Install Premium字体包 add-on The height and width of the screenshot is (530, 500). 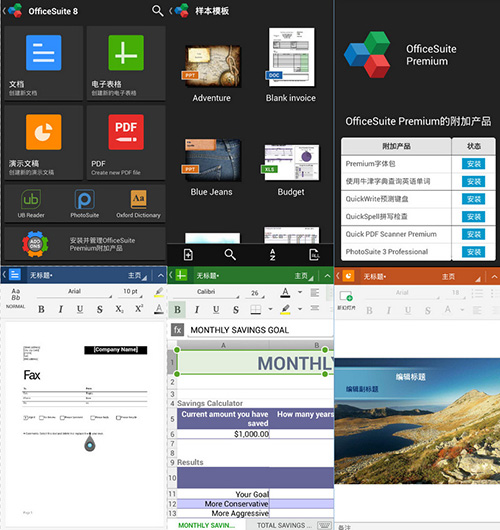[x=473, y=164]
